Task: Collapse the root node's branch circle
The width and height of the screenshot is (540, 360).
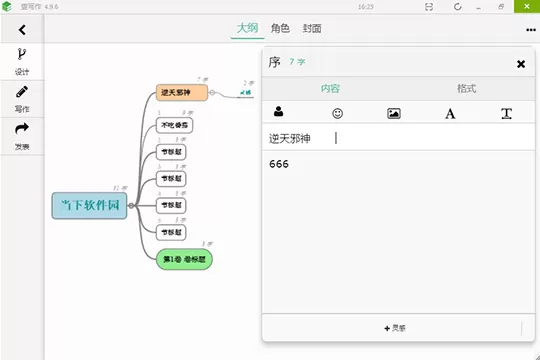Action: [x=131, y=206]
